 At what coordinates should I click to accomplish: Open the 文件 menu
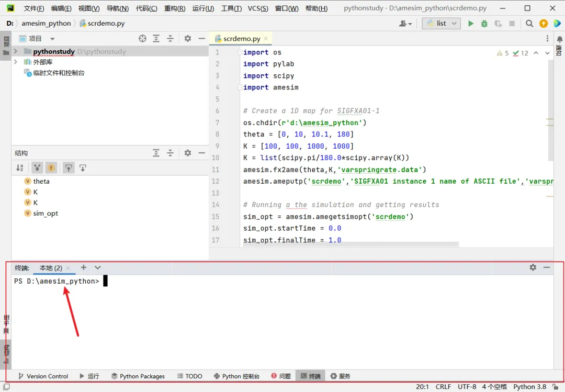pyautogui.click(x=33, y=8)
